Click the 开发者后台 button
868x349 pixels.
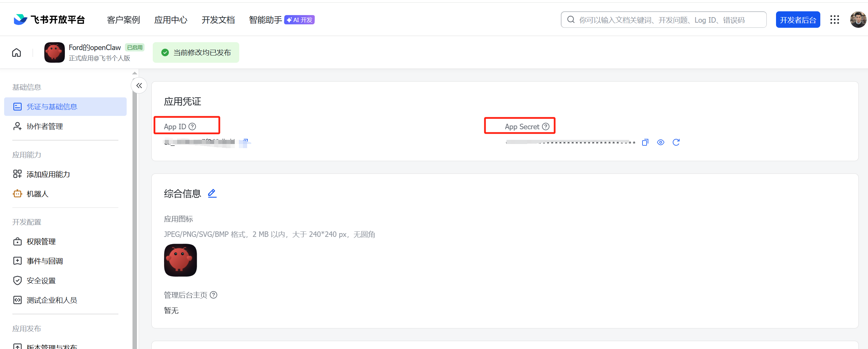(x=798, y=20)
